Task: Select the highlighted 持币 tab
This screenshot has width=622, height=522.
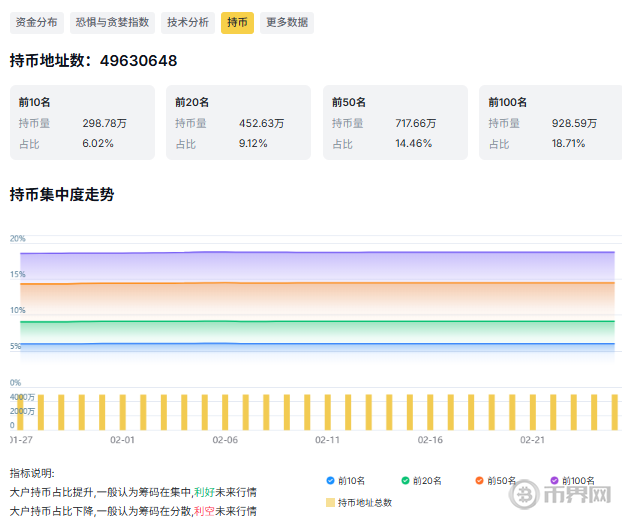Action: [x=237, y=23]
